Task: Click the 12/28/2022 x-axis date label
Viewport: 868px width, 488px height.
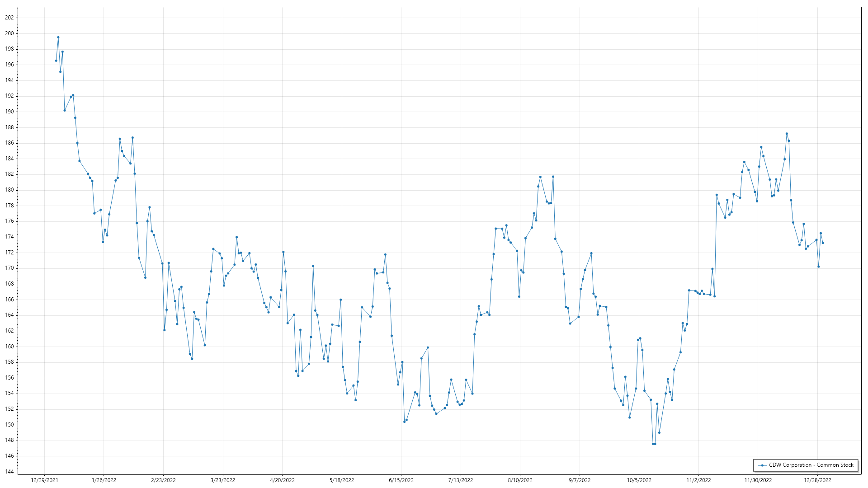Action: tap(817, 480)
